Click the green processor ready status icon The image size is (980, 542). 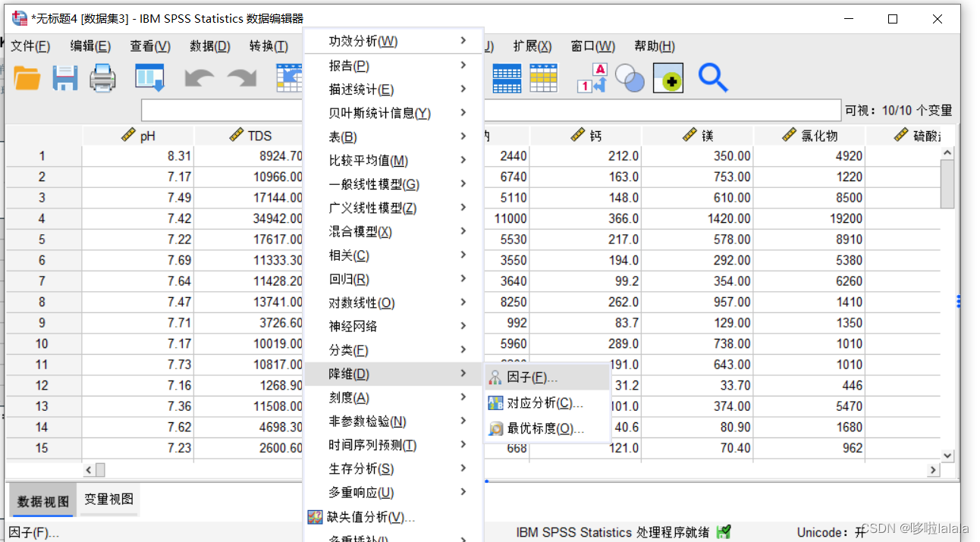coord(724,532)
